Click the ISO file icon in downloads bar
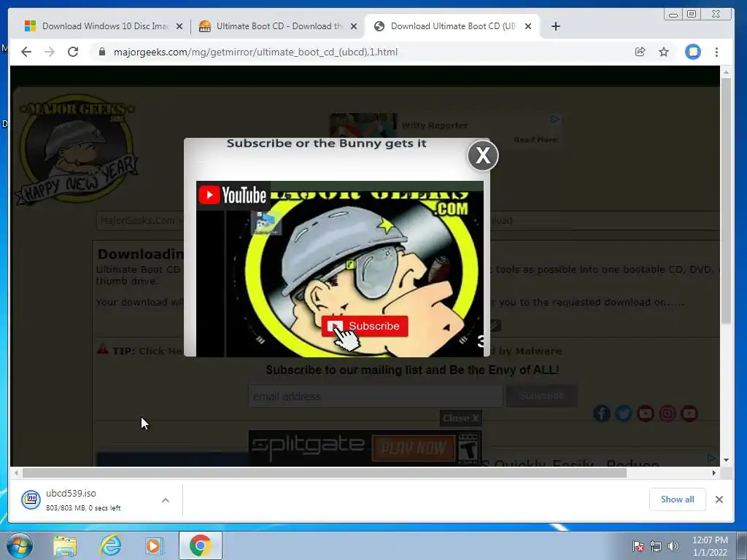The width and height of the screenshot is (747, 560). [31, 499]
